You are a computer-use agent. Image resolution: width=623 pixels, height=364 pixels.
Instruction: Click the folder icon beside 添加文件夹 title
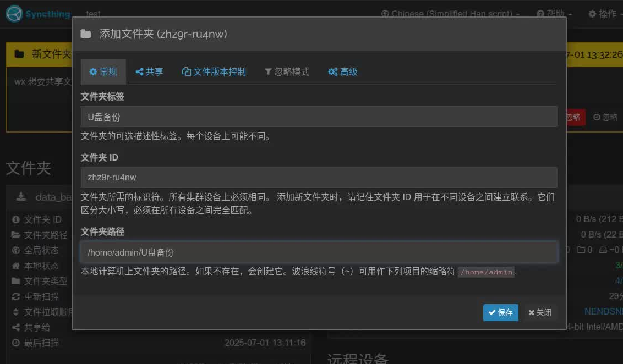87,34
